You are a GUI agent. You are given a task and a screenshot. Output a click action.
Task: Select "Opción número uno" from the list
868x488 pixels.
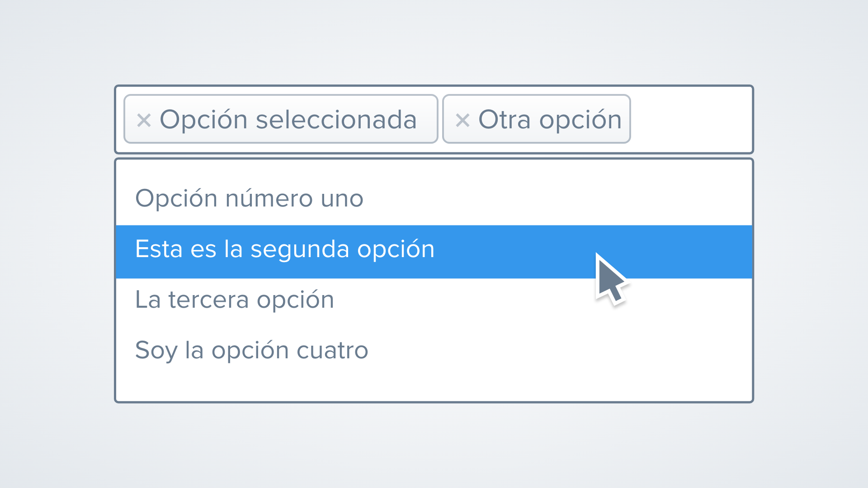[249, 198]
